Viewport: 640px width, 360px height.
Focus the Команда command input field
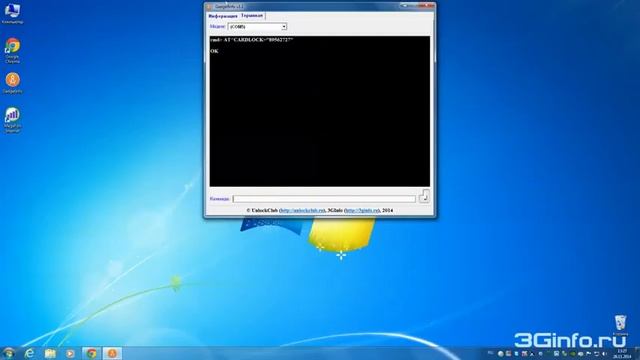pyautogui.click(x=324, y=199)
